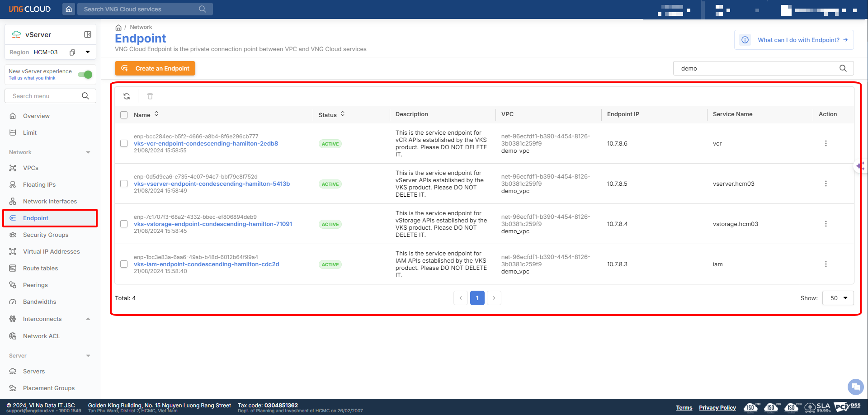Open the vks-vserver-endpoint-condescending-hamilton-5413b link
868x415 pixels.
click(x=212, y=184)
